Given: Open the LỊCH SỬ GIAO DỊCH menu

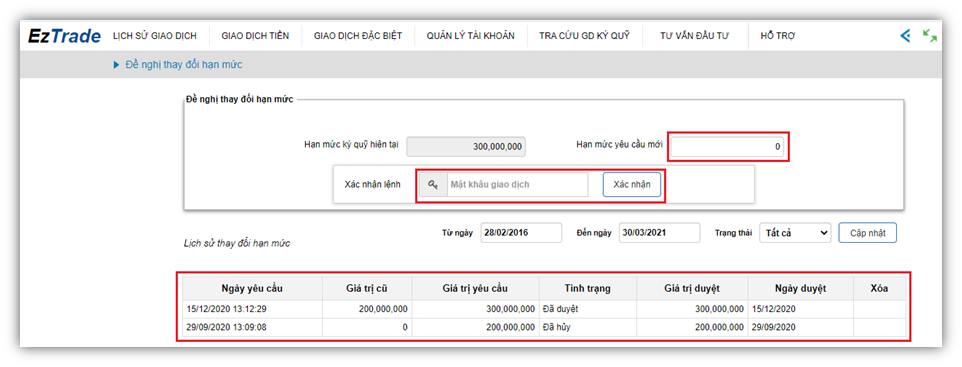Looking at the screenshot, I should 155,36.
